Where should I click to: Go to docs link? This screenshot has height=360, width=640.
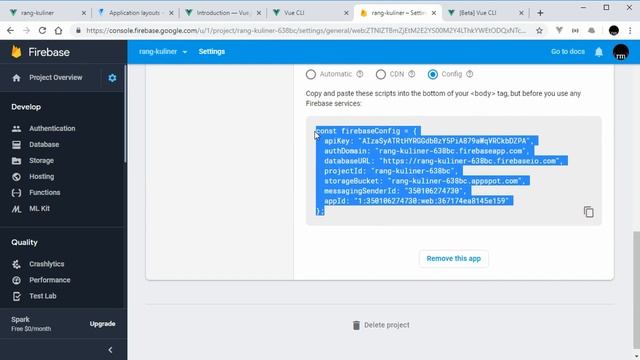(568, 52)
